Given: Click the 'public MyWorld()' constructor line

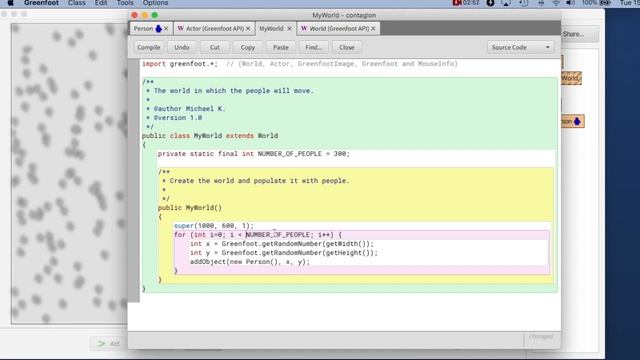Looking at the screenshot, I should click(189, 207).
